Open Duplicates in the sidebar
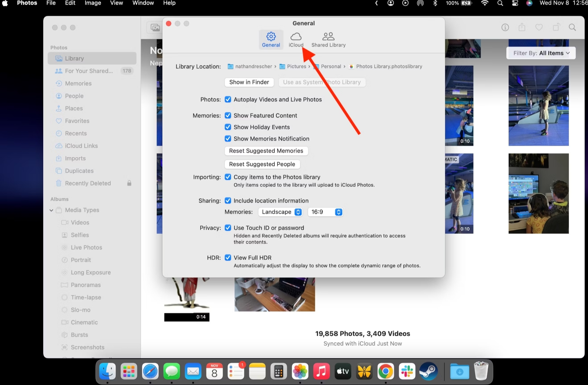The height and width of the screenshot is (385, 588). coord(92,171)
